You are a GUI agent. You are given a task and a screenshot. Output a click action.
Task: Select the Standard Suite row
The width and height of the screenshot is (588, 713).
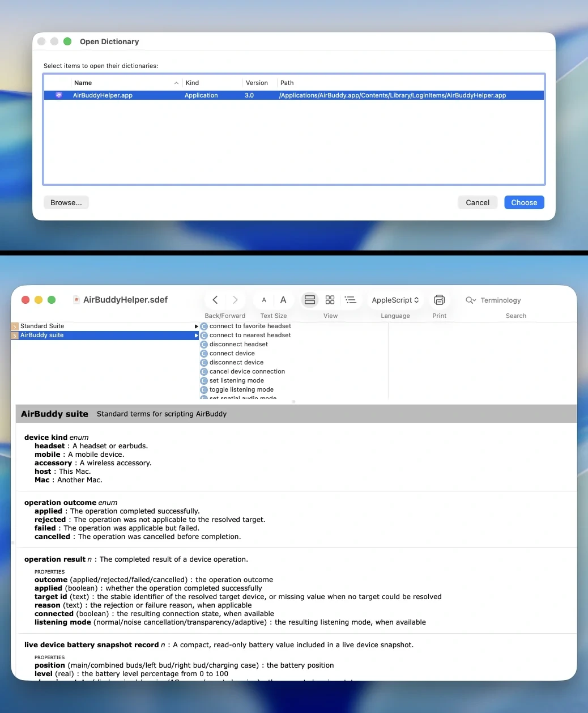point(105,326)
